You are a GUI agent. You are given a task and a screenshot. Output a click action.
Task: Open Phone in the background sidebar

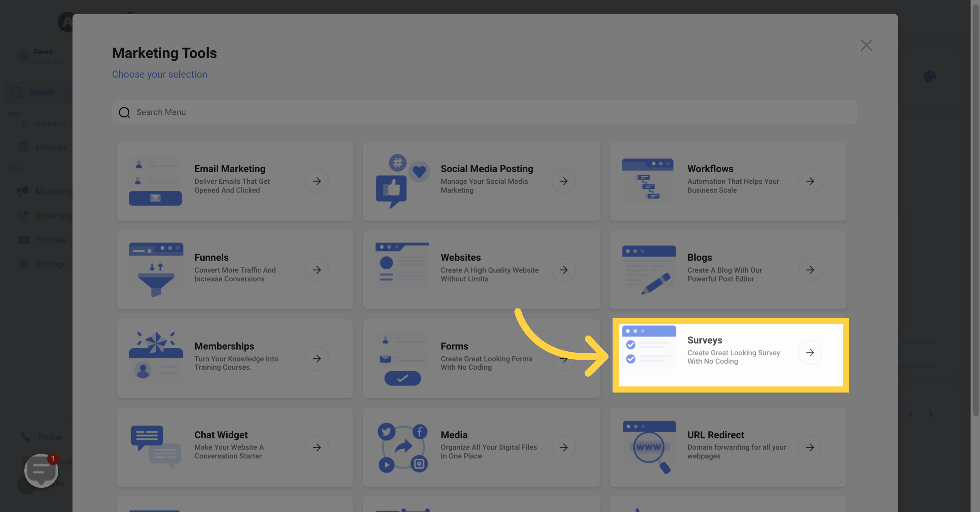pyautogui.click(x=42, y=437)
